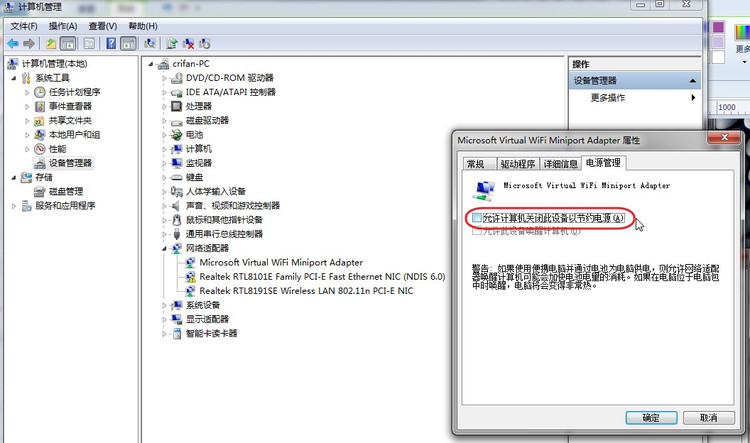The image size is (750, 443).
Task: Collapse the 网络适配器 device category
Action: [x=164, y=249]
